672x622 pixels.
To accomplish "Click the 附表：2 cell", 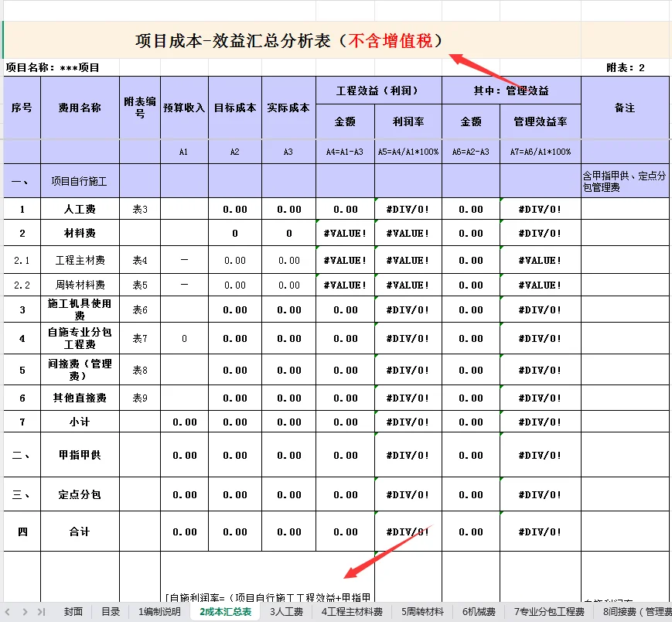I will [x=626, y=67].
